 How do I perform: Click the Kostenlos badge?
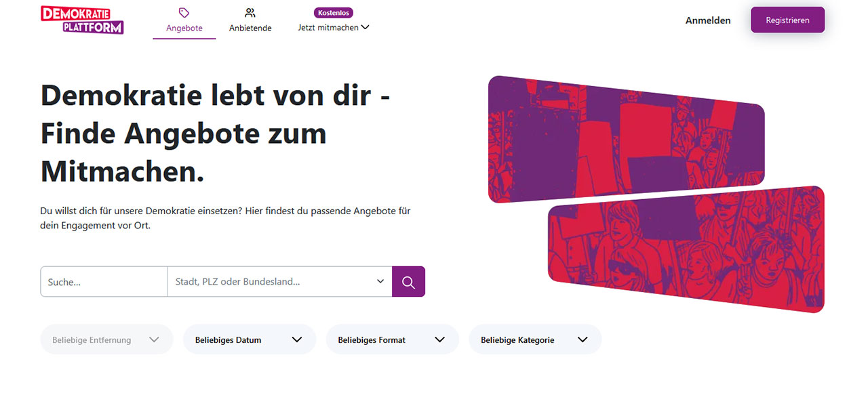pyautogui.click(x=334, y=13)
